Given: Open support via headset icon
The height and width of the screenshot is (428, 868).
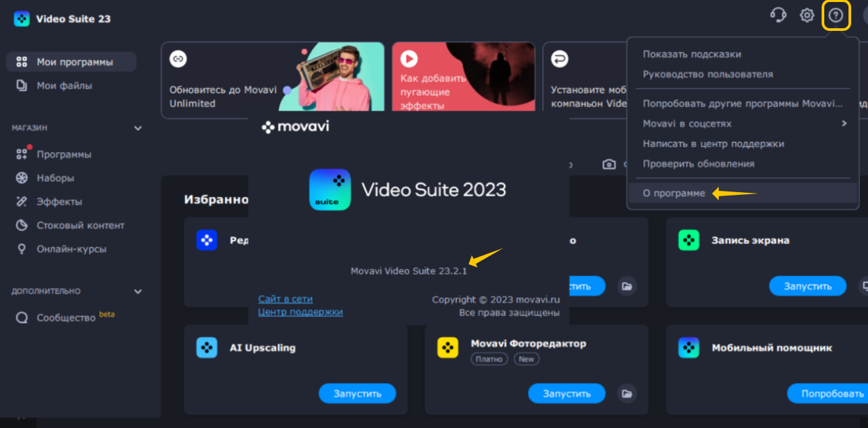Looking at the screenshot, I should pos(778,15).
